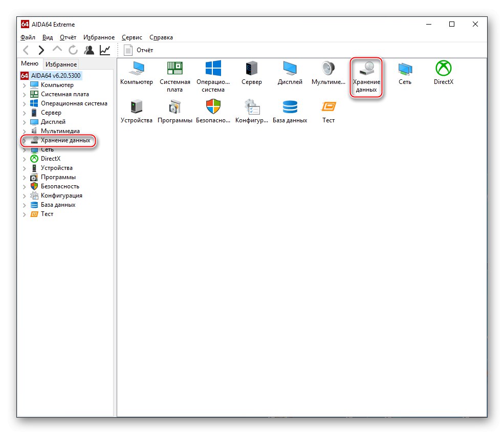
Task: Go up one level with the up arrow
Action: coord(57,49)
